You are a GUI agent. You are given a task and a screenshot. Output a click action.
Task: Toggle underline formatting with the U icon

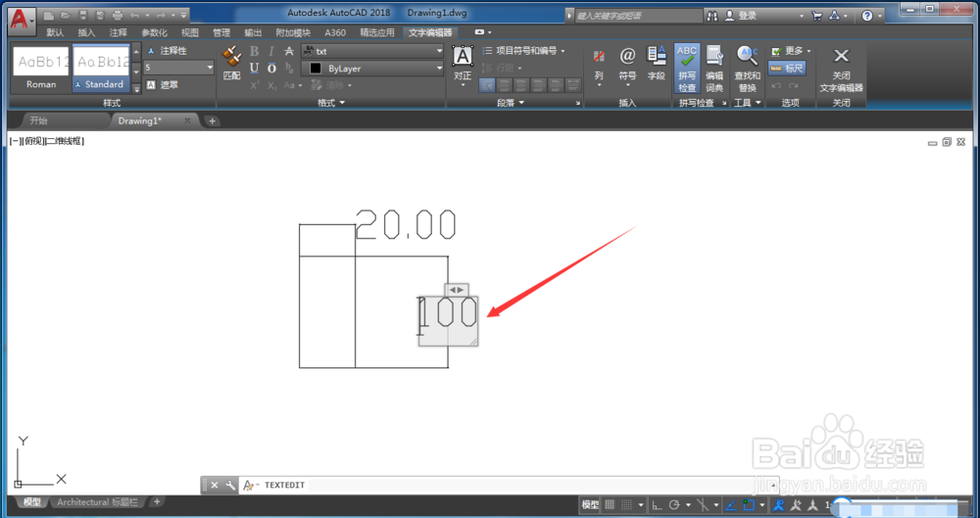point(255,69)
